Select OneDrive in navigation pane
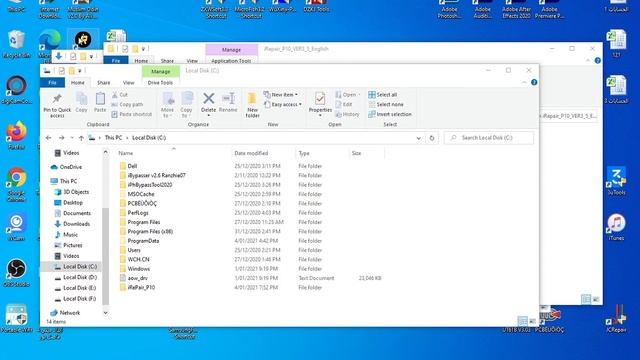Viewport: 640px width, 360px height. (71, 167)
